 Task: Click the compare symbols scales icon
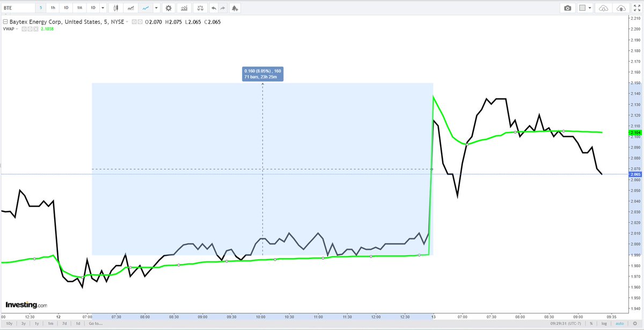point(200,8)
